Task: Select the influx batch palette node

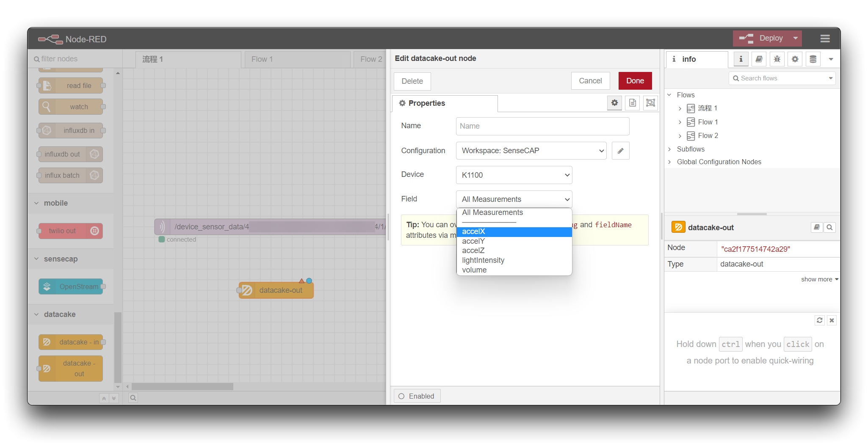Action: pos(71,175)
